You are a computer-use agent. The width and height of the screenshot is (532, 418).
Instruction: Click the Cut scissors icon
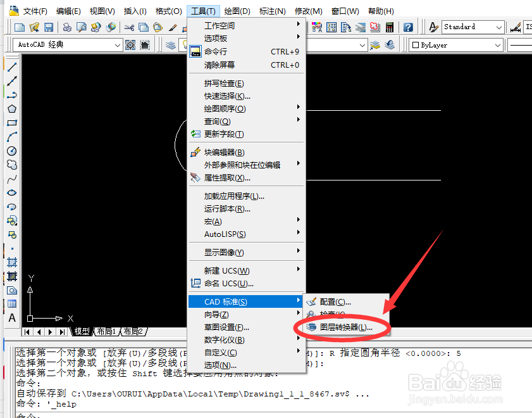[129, 27]
